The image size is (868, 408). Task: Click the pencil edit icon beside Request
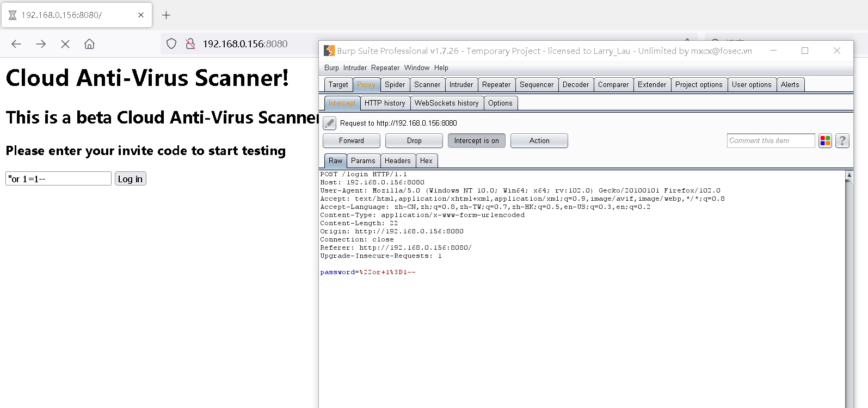(329, 123)
